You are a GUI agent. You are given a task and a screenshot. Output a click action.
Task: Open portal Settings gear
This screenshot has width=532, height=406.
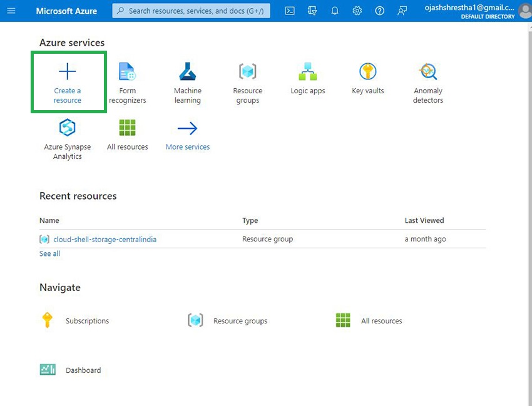[357, 11]
